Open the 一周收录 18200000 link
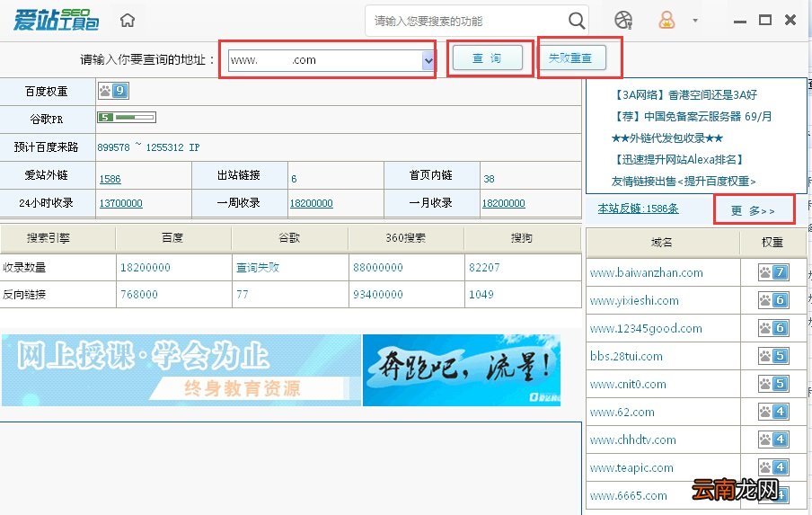Viewport: 812px width, 515px height. click(x=311, y=203)
